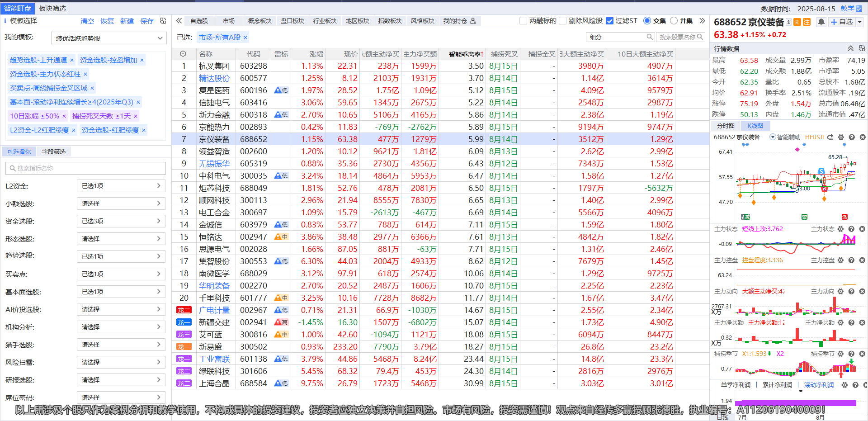Image resolution: width=868 pixels, height=421 pixels.
Task: Click the 保存 link to save template
Action: coord(146,21)
